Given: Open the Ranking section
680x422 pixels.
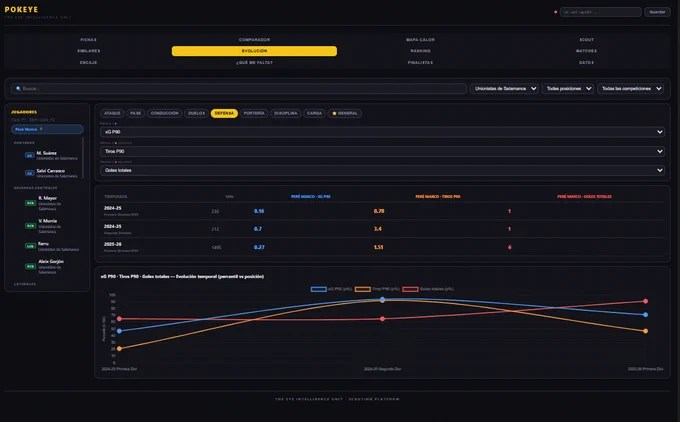Looking at the screenshot, I should coord(420,51).
